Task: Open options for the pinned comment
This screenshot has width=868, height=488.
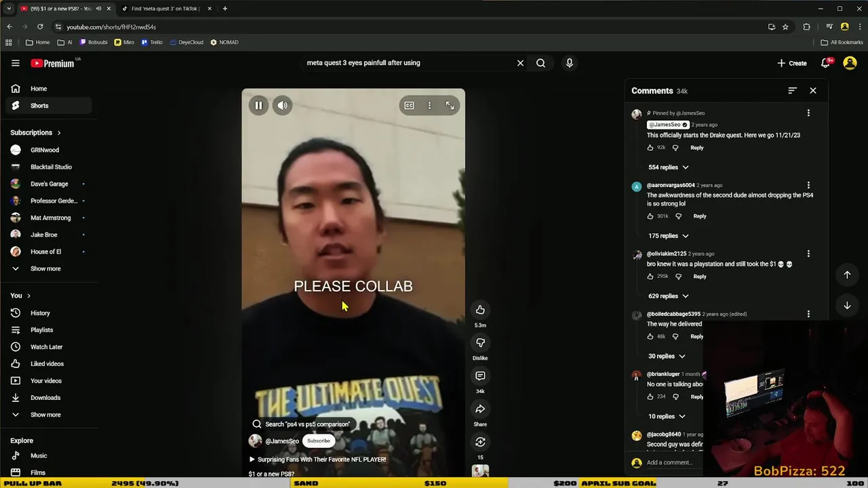Action: tap(808, 113)
